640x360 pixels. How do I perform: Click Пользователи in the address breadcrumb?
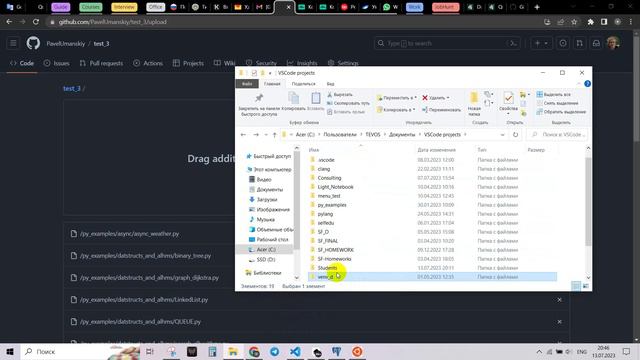(x=340, y=135)
